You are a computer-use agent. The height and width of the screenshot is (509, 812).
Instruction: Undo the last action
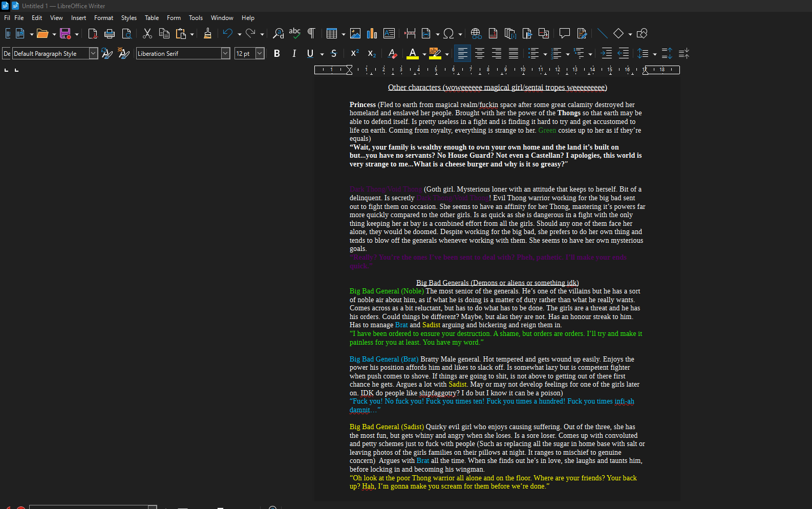pos(228,34)
